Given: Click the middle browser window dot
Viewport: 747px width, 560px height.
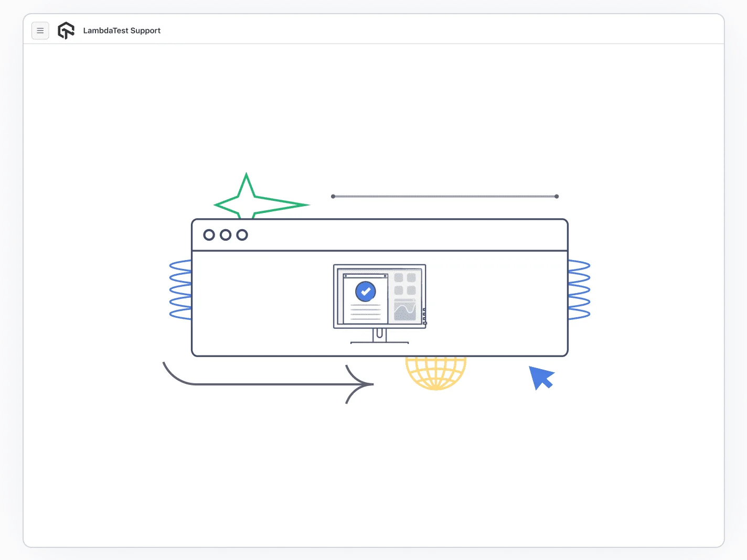Looking at the screenshot, I should (226, 234).
